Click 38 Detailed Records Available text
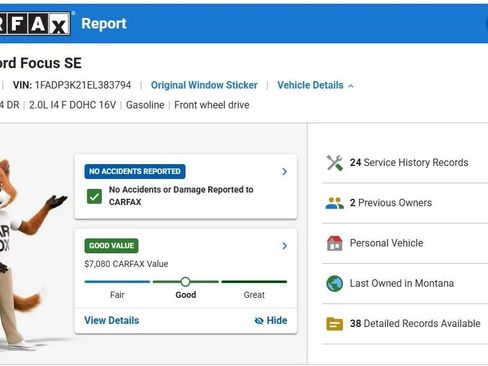 coord(415,324)
